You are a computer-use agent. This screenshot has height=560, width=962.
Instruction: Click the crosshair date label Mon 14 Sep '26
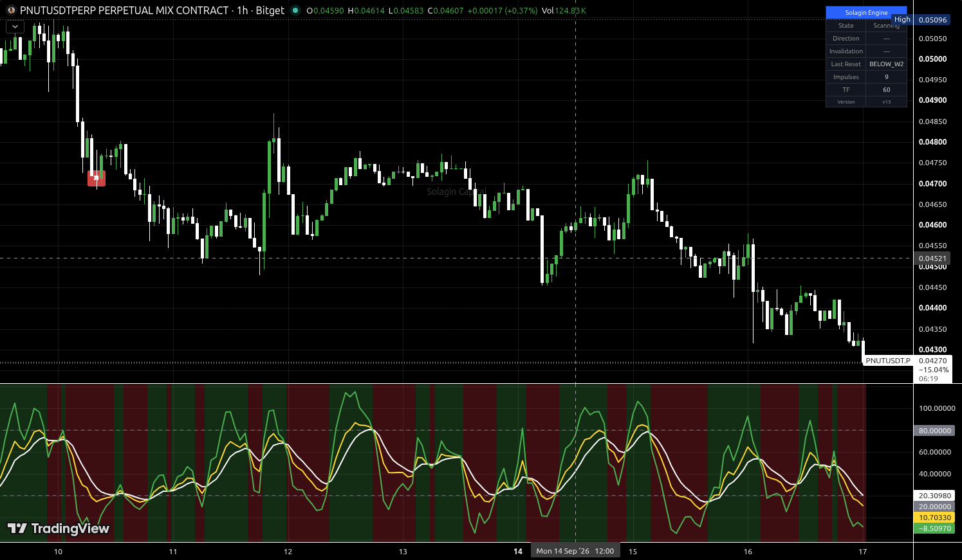(x=575, y=551)
